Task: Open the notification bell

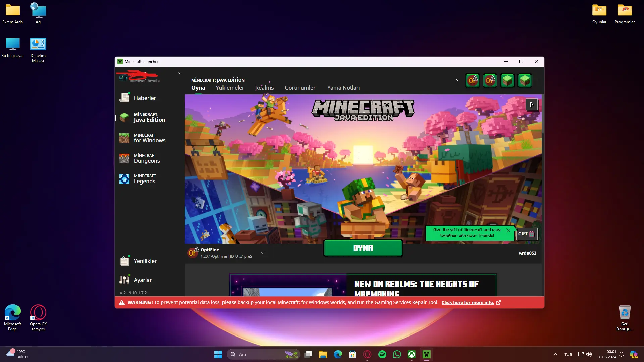Action: (622, 354)
